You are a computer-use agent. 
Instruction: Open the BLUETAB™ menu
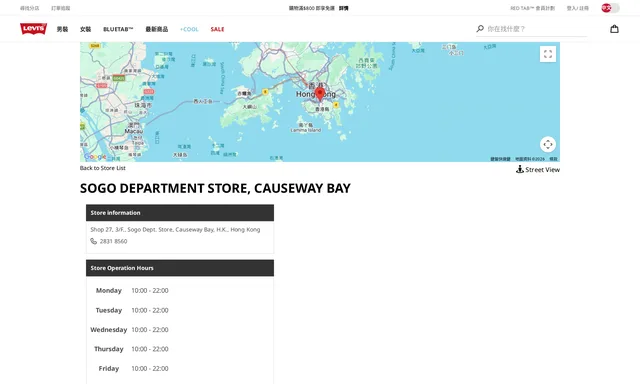[118, 29]
